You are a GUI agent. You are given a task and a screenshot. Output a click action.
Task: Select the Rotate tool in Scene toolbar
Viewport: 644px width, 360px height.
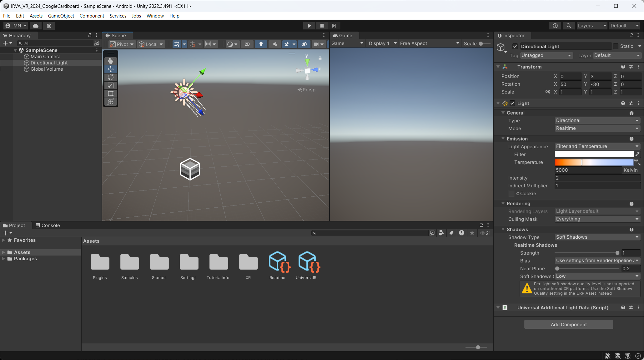(x=111, y=77)
